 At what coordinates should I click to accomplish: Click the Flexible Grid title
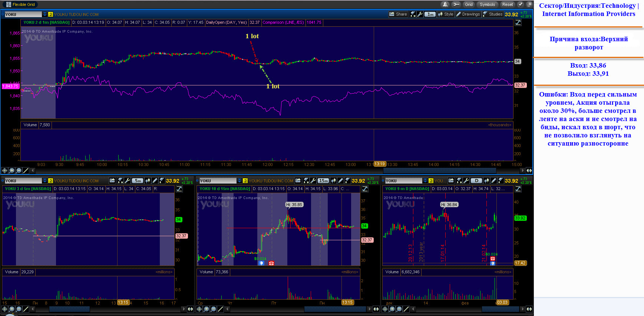point(24,4)
